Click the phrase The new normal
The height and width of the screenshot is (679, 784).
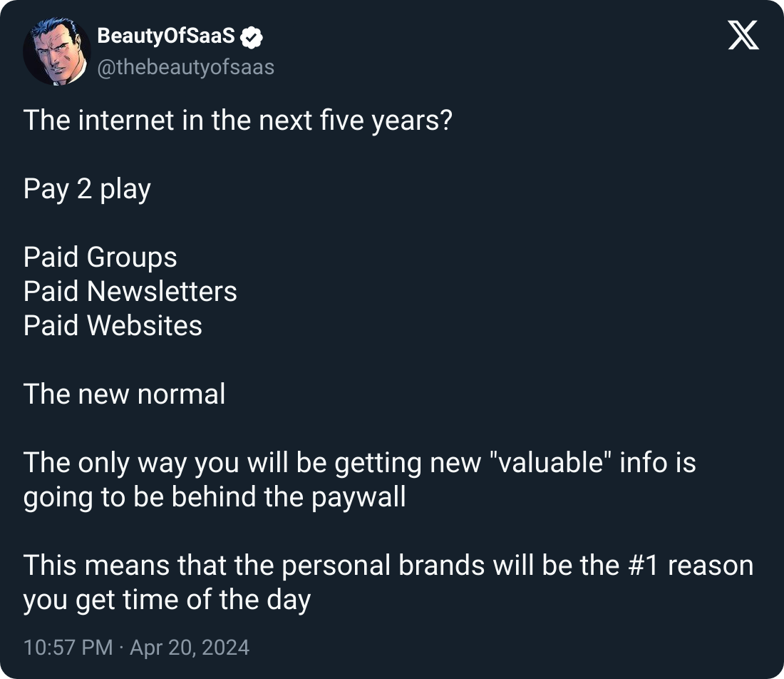[x=124, y=394]
